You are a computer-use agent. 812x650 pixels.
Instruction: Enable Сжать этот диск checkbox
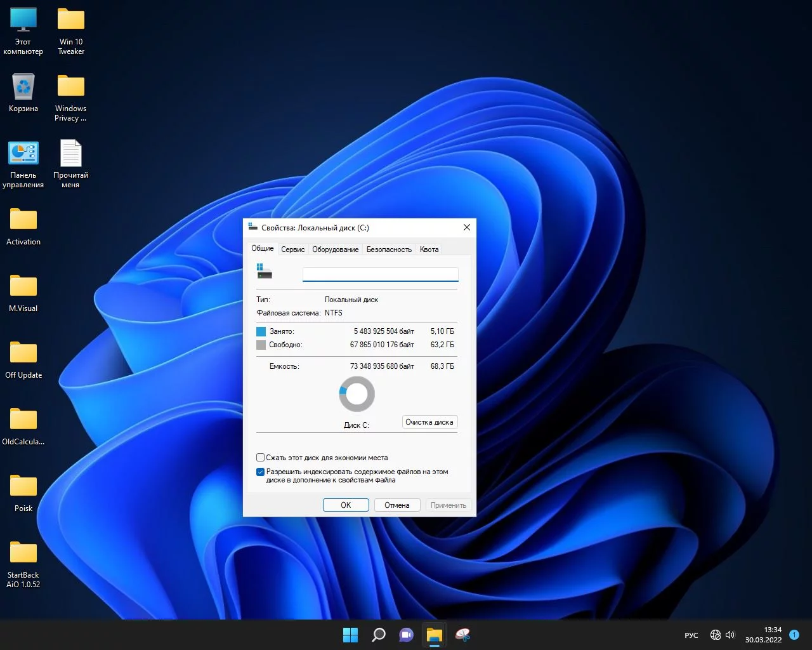[261, 458]
